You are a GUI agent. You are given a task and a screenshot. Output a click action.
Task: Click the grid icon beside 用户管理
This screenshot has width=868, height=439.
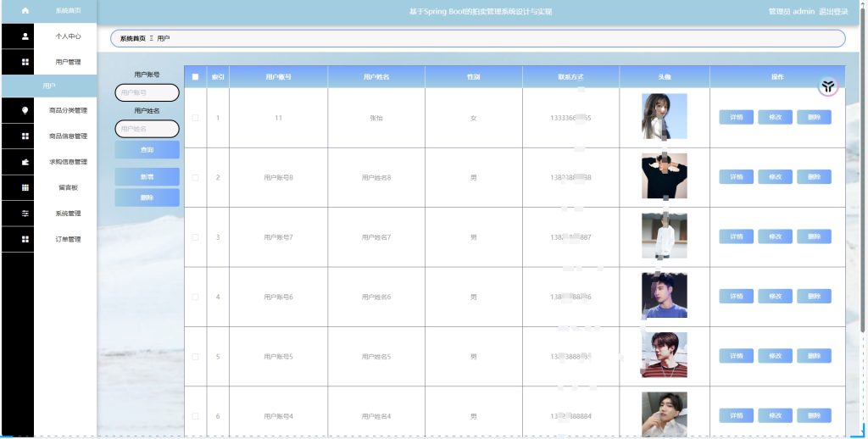point(25,62)
